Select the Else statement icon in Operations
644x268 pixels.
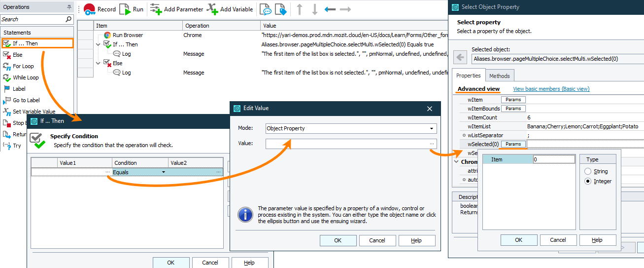[7, 55]
